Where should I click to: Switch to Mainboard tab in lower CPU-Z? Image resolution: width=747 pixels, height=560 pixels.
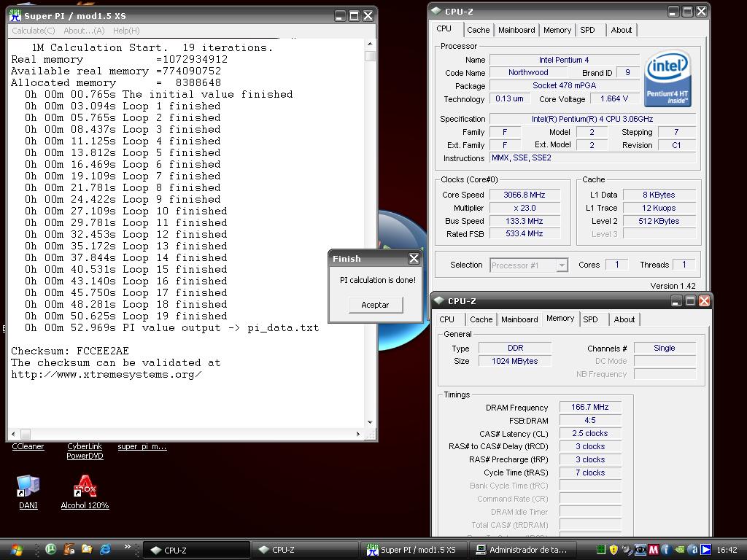coord(519,319)
